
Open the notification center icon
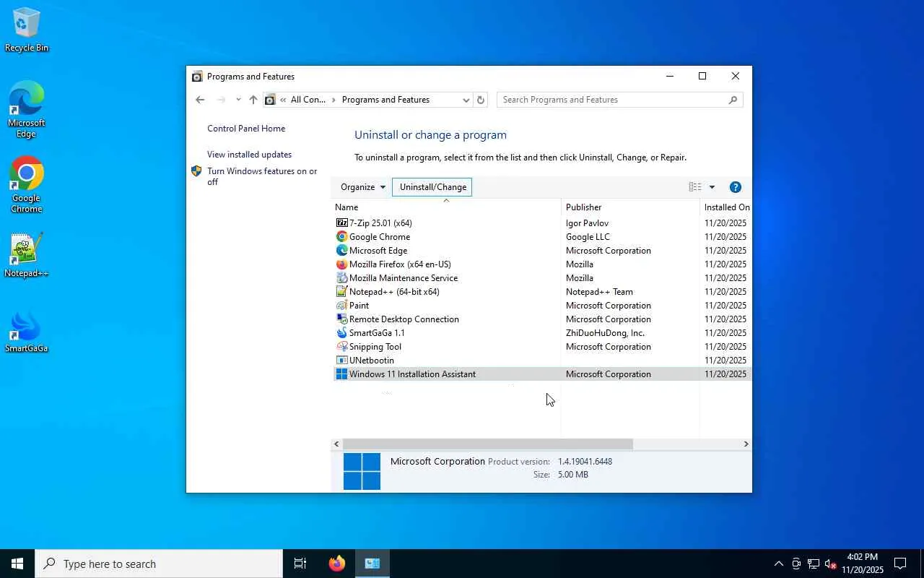900,564
